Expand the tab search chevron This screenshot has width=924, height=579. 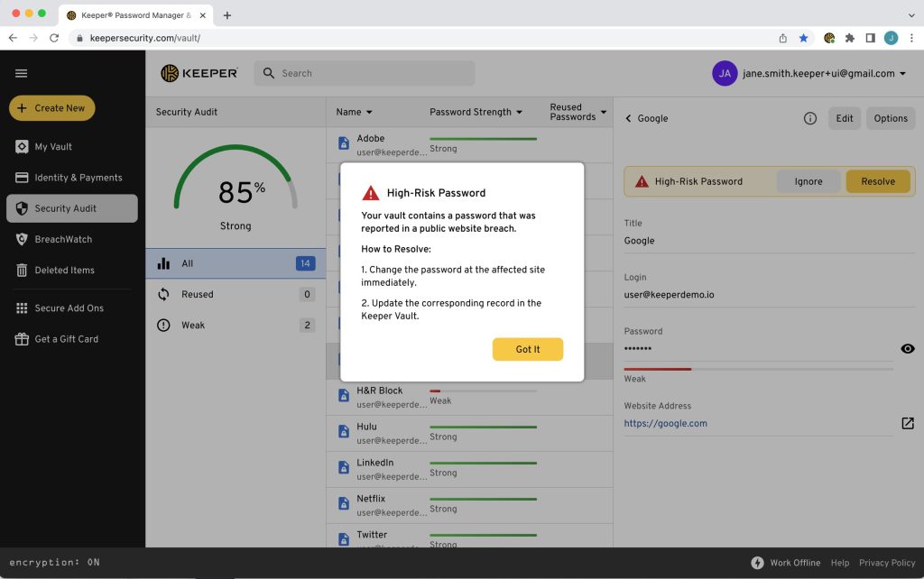tap(911, 15)
